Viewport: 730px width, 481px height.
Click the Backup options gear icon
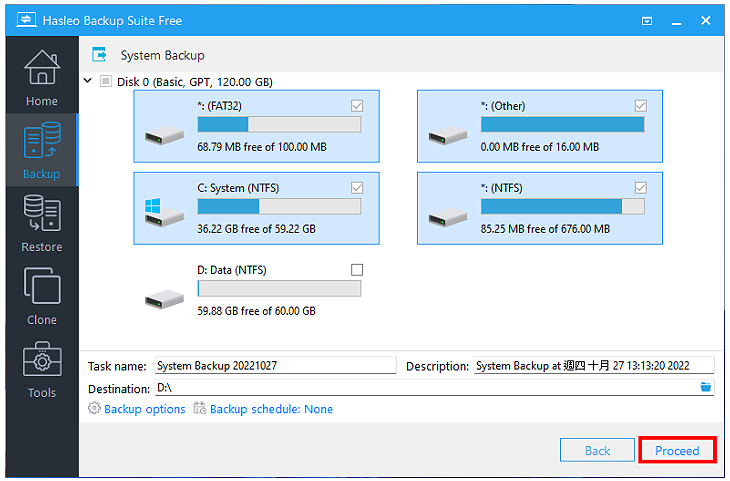tap(94, 408)
